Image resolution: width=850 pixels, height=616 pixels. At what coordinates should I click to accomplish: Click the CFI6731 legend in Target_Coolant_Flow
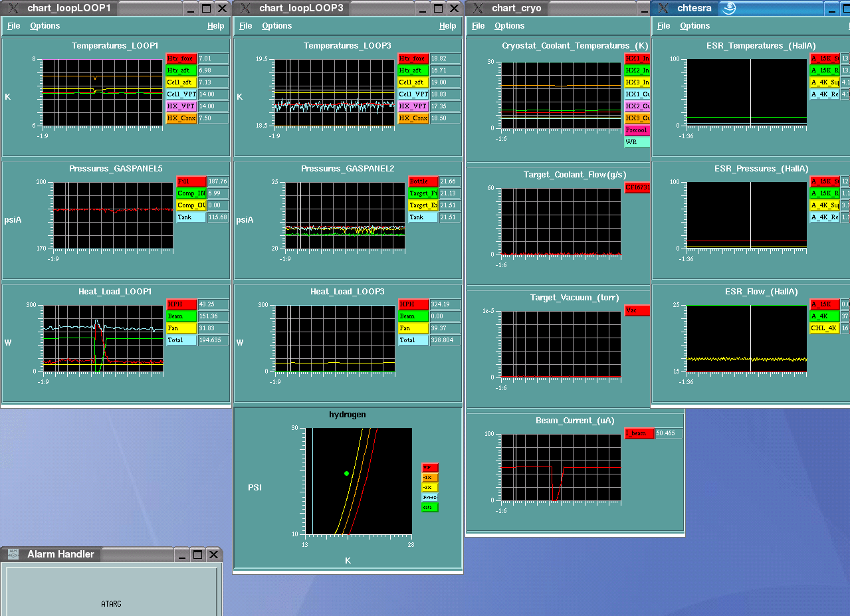(x=637, y=187)
